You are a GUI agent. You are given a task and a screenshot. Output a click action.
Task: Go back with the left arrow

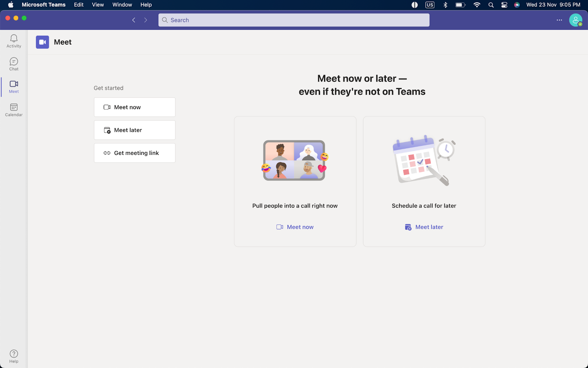134,20
